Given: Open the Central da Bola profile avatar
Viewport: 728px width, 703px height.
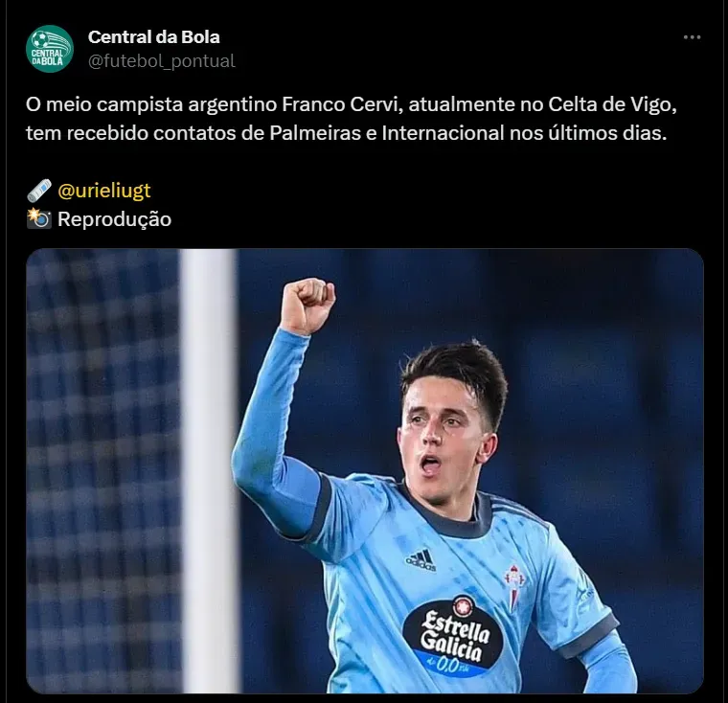Looking at the screenshot, I should (50, 49).
